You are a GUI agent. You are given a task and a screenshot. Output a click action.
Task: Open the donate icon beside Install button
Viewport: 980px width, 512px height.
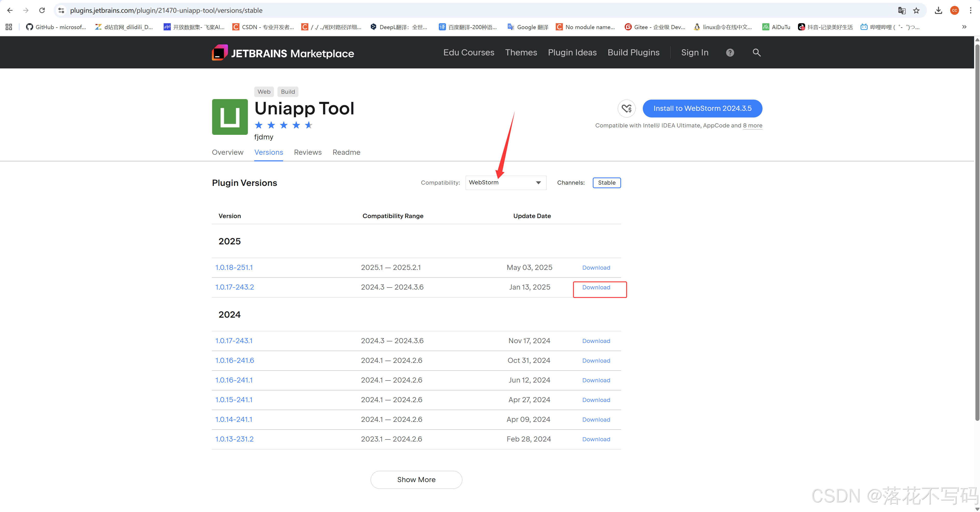pos(626,108)
